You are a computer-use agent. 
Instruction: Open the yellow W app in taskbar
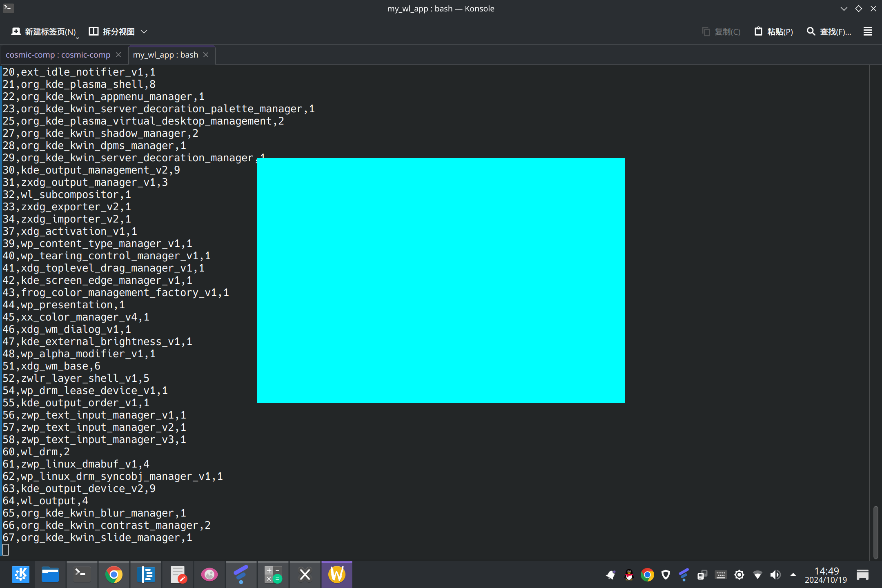click(337, 575)
